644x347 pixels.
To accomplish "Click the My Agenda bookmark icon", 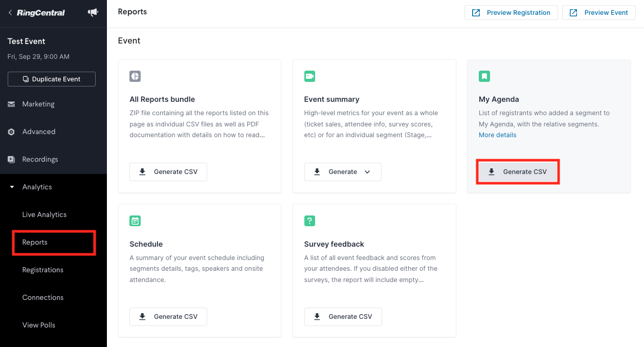I will coord(484,76).
